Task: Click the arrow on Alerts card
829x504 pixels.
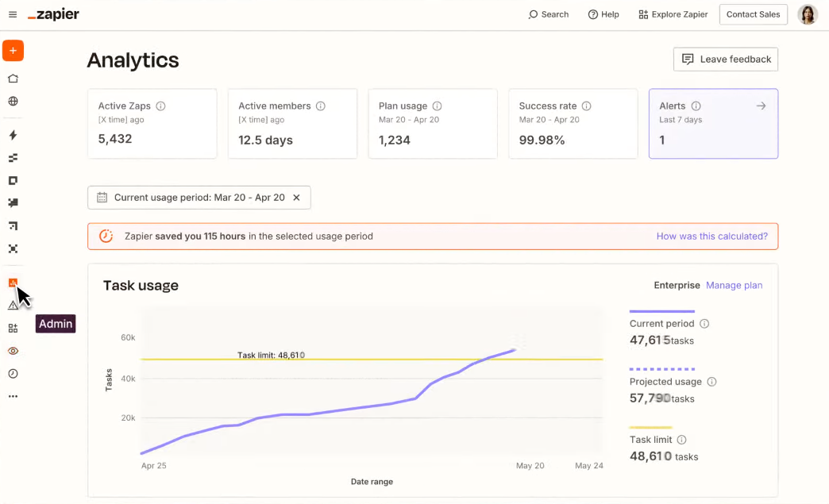Action: coord(761,106)
